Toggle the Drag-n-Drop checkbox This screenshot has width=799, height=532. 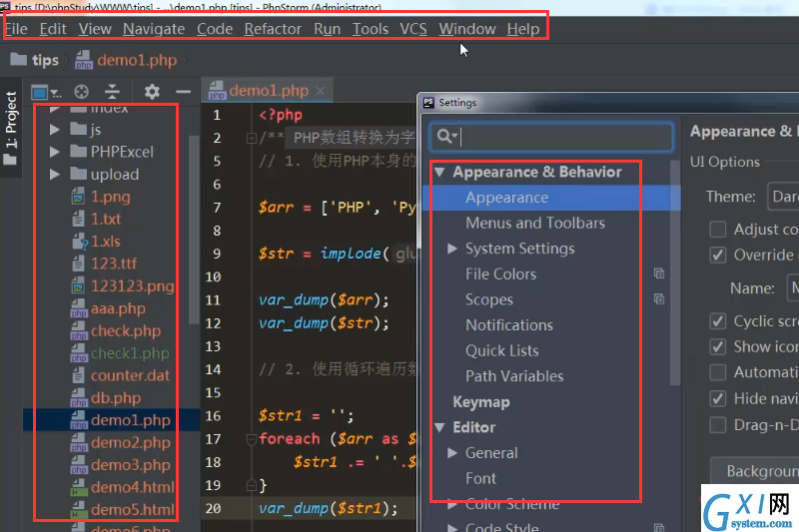click(718, 424)
